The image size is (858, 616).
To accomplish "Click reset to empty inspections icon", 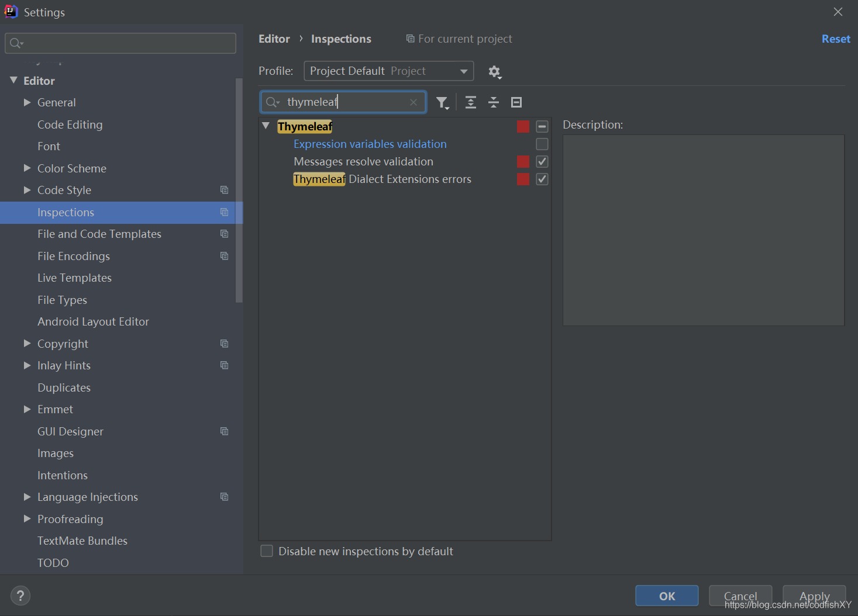I will click(x=516, y=102).
